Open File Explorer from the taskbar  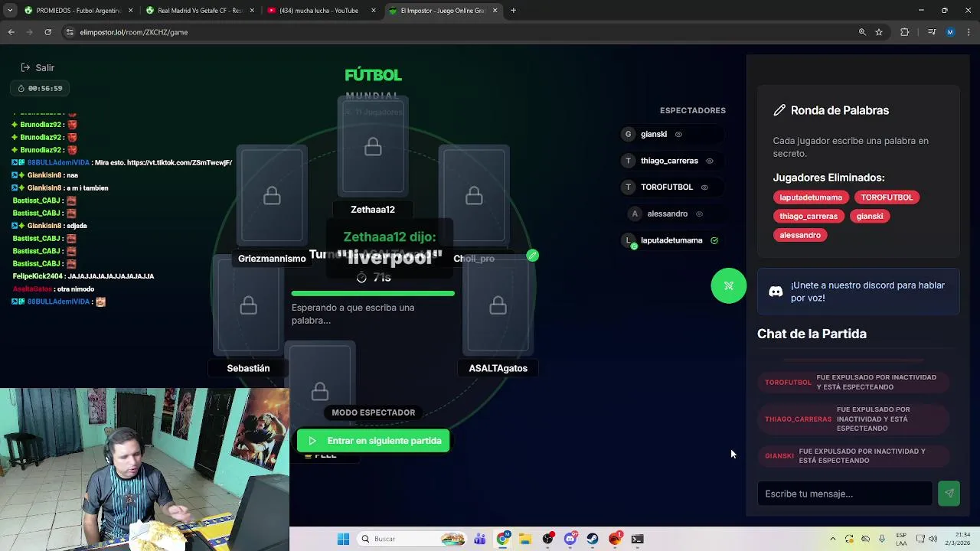pos(524,539)
